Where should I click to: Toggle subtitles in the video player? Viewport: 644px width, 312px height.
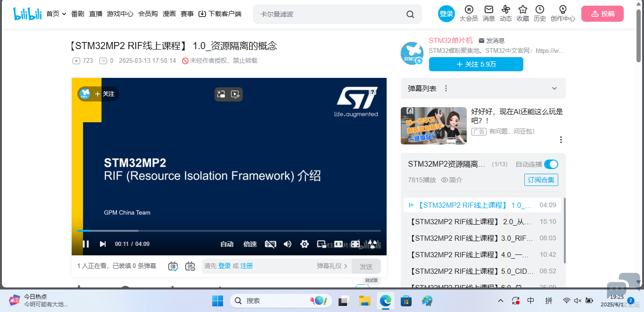coord(270,244)
